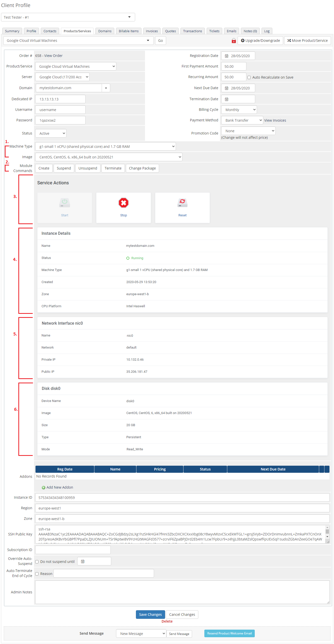
Task: Open the Status dropdown set to Active
Action: click(x=51, y=133)
